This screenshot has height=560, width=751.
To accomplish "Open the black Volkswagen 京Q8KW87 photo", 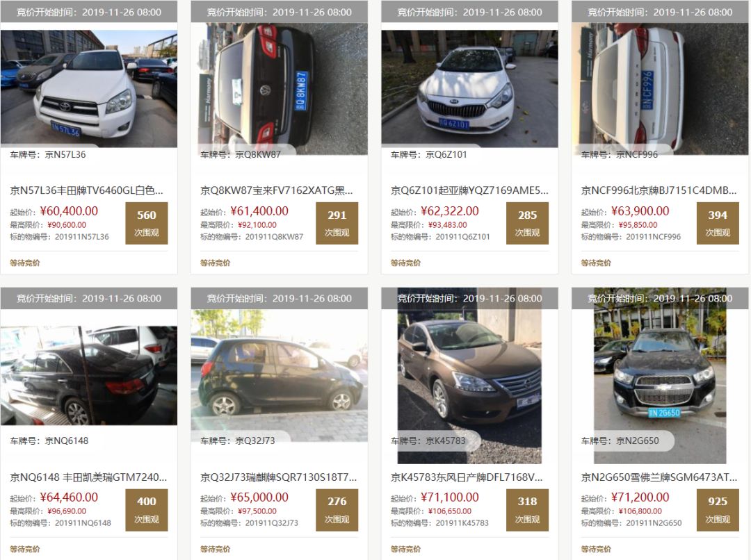I will tap(280, 88).
